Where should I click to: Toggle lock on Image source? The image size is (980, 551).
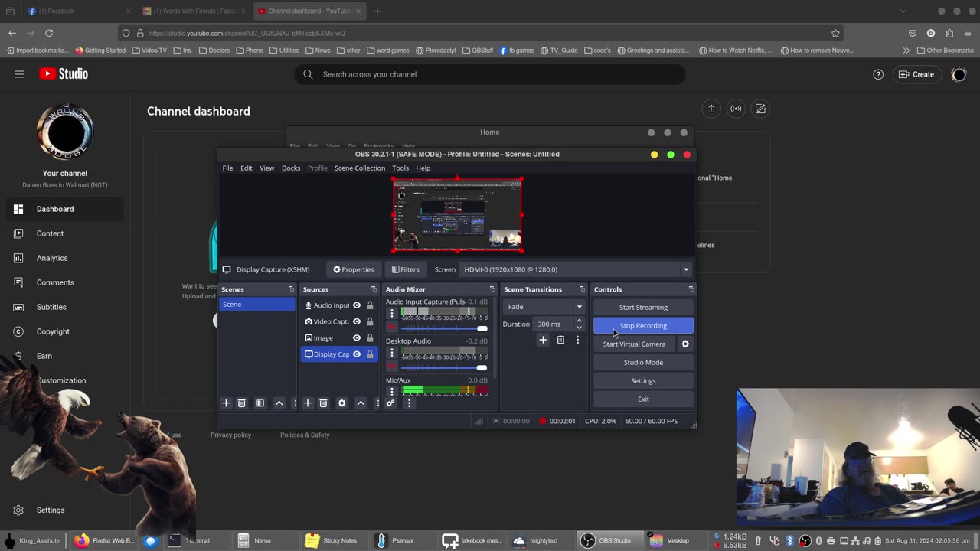tap(370, 337)
